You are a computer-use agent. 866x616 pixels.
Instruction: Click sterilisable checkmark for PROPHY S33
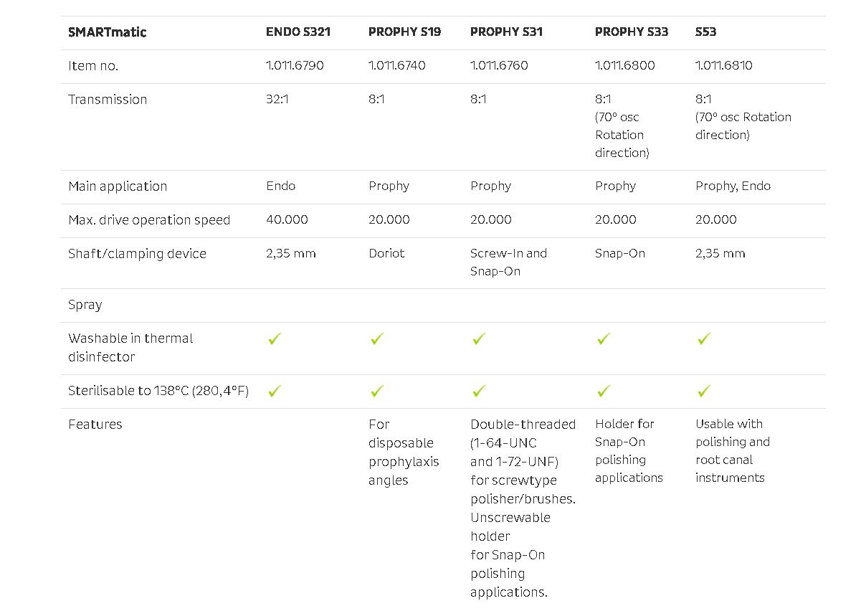pyautogui.click(x=604, y=391)
